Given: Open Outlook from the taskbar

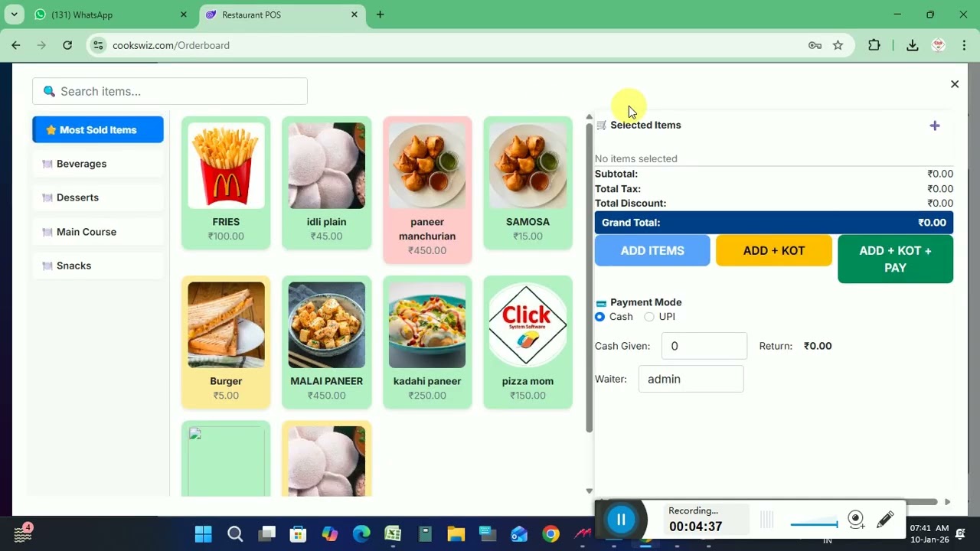Looking at the screenshot, I should [x=519, y=534].
